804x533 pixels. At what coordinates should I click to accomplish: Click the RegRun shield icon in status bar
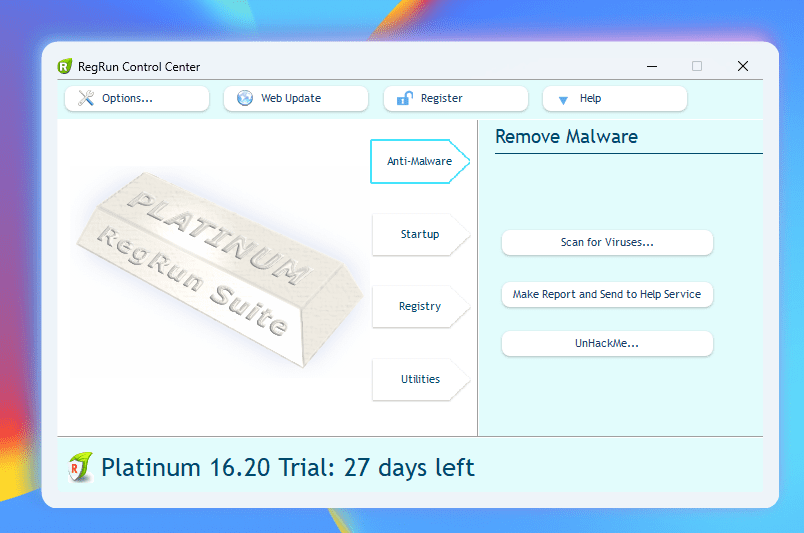tap(80, 467)
